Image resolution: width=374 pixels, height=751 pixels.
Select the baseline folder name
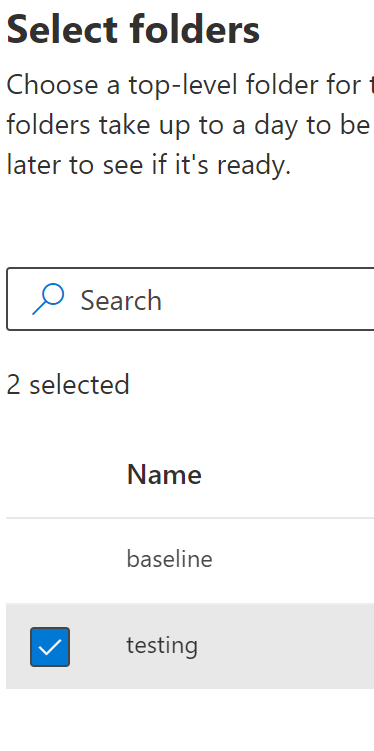point(169,559)
